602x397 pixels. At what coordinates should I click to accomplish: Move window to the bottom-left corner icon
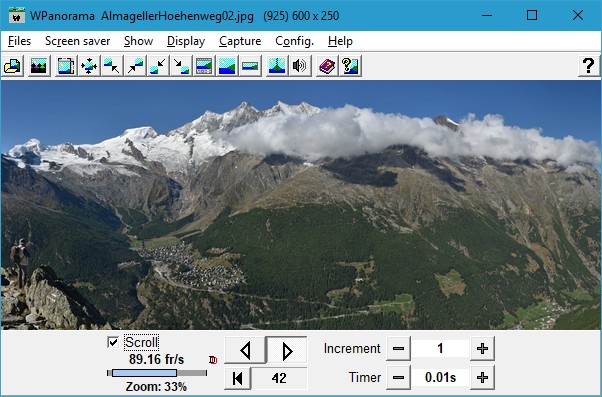pyautogui.click(x=158, y=66)
